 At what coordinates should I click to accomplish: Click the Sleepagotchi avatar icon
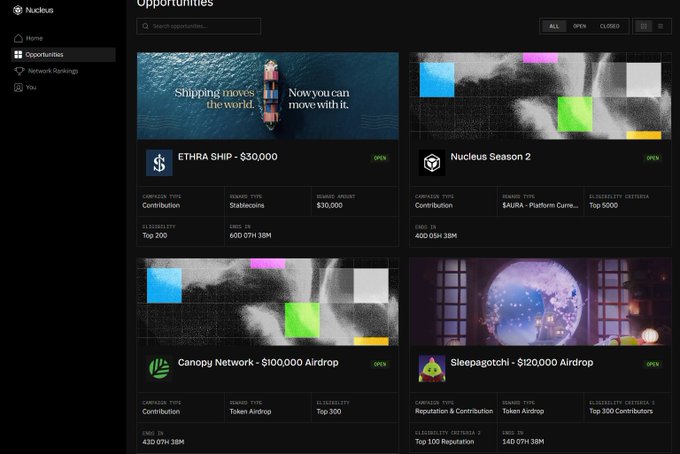(432, 369)
